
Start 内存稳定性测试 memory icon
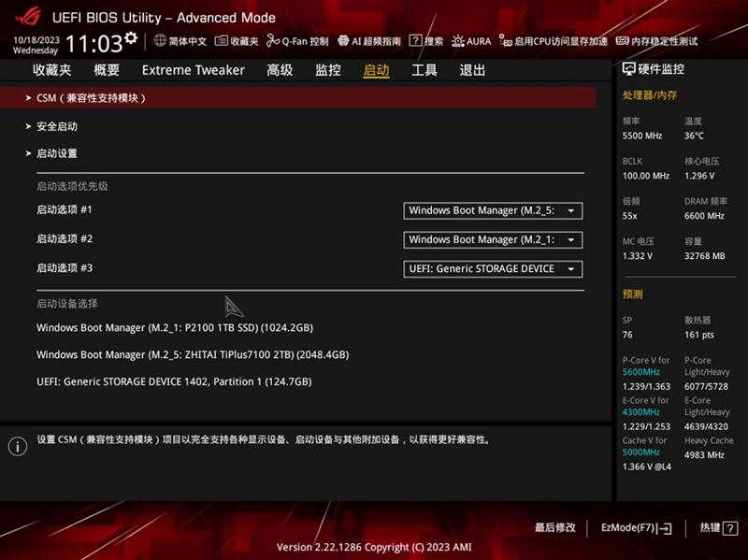tap(622, 41)
